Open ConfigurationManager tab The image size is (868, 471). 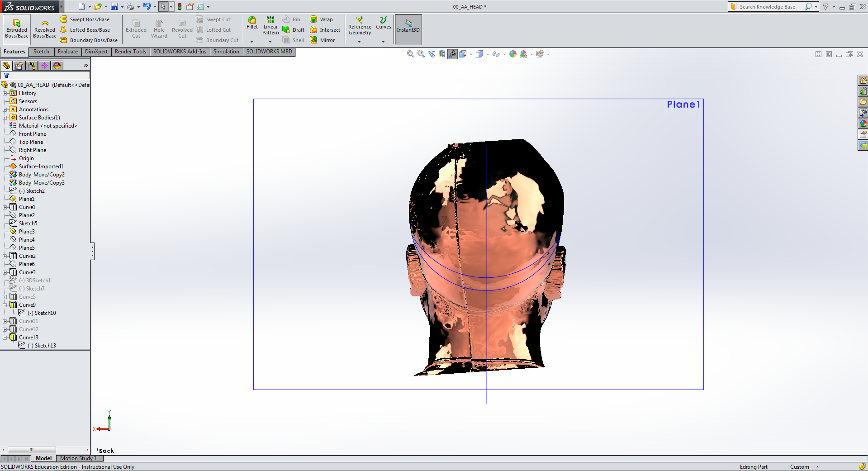32,66
